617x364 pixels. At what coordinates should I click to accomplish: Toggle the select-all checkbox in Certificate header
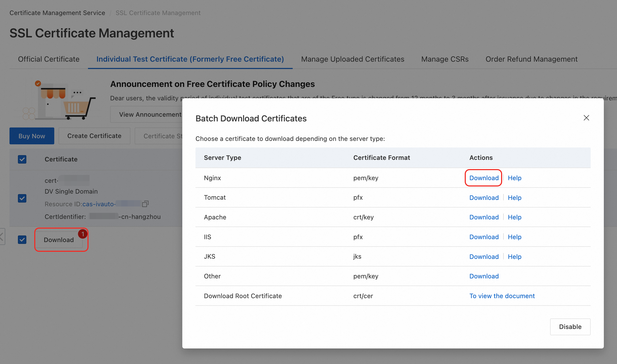pos(22,159)
